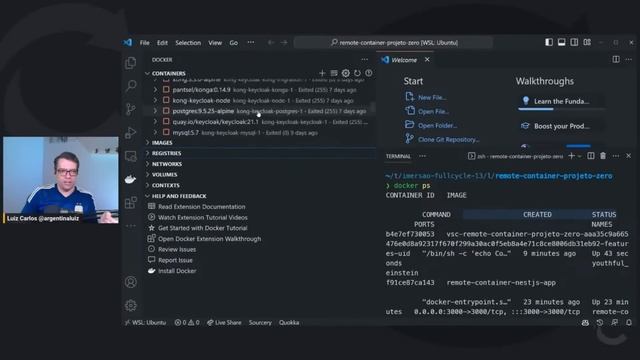Open the Selection menu

pos(188,42)
